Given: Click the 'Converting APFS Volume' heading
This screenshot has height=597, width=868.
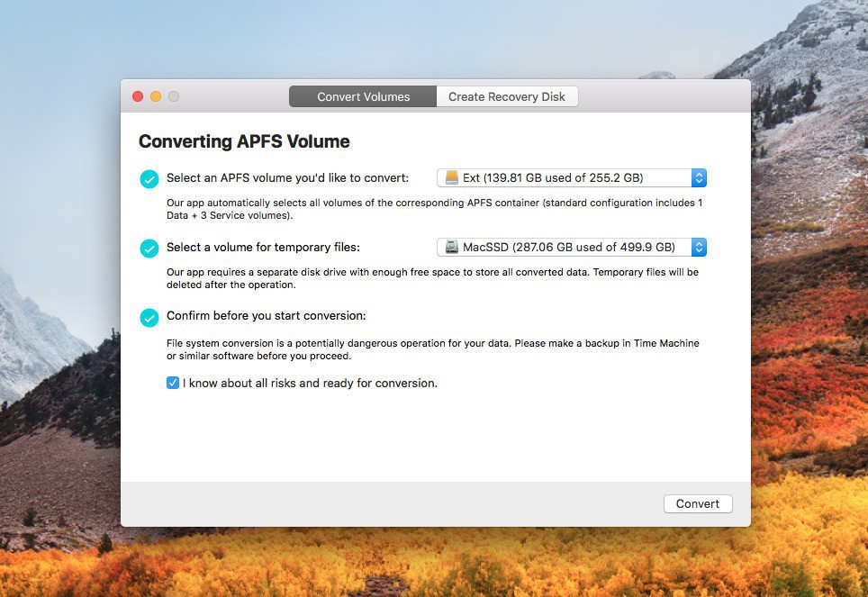Looking at the screenshot, I should tap(244, 141).
